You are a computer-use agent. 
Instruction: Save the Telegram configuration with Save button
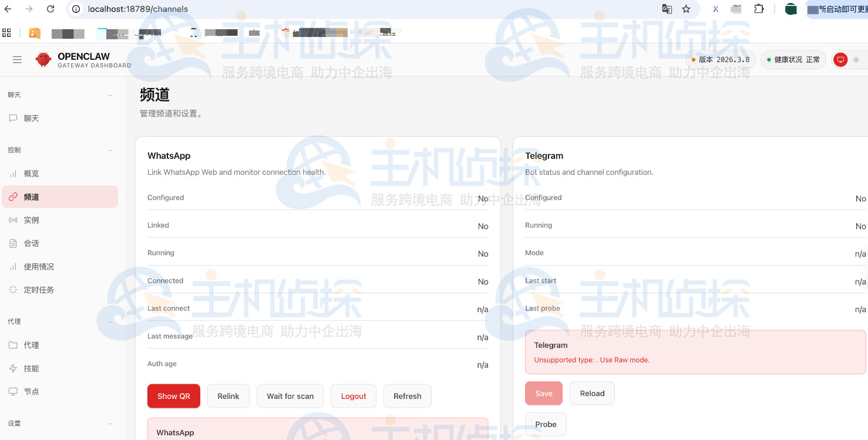[544, 393]
